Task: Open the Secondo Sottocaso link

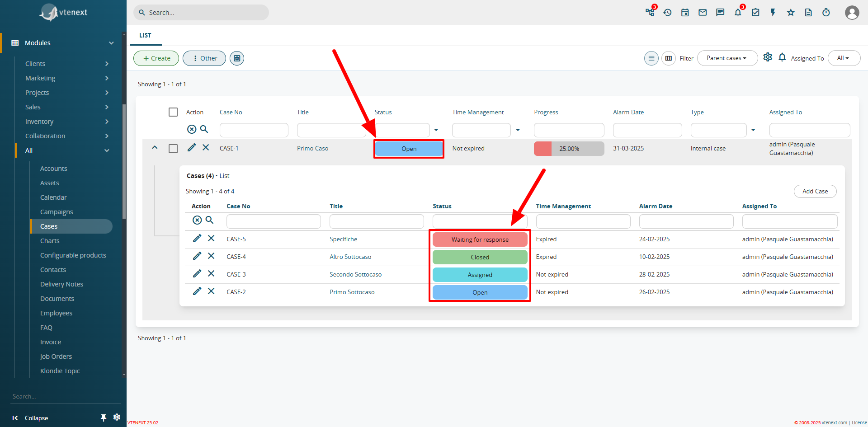Action: pos(355,274)
